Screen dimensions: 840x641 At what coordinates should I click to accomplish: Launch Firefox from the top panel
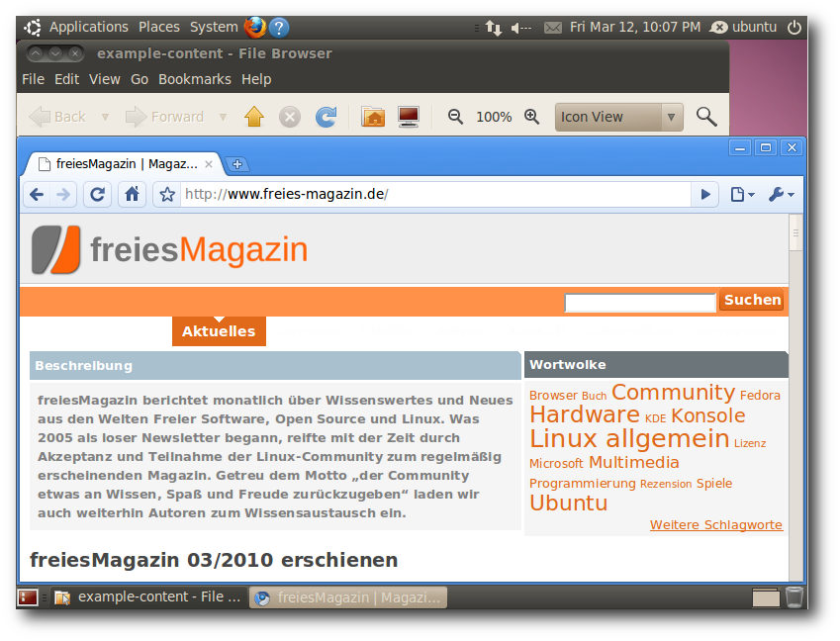tap(255, 27)
